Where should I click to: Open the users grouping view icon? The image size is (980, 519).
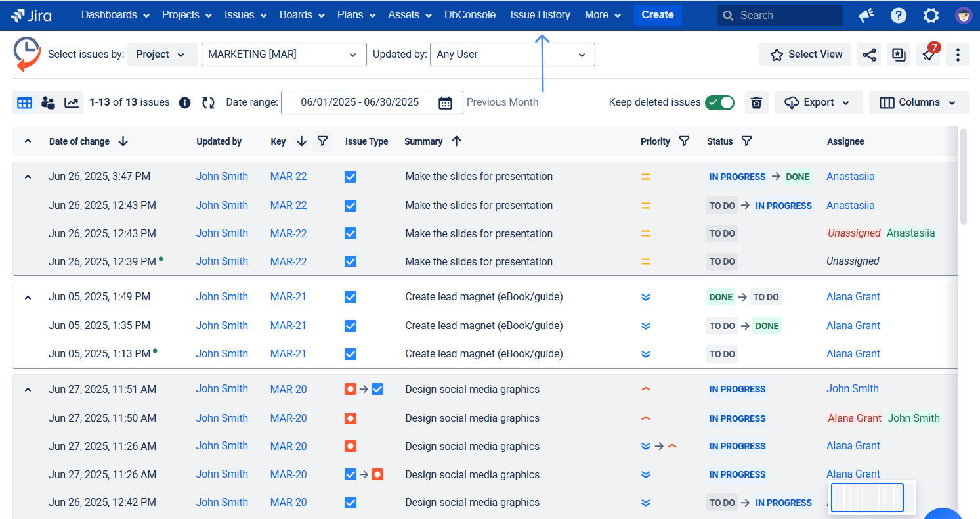pyautogui.click(x=48, y=102)
